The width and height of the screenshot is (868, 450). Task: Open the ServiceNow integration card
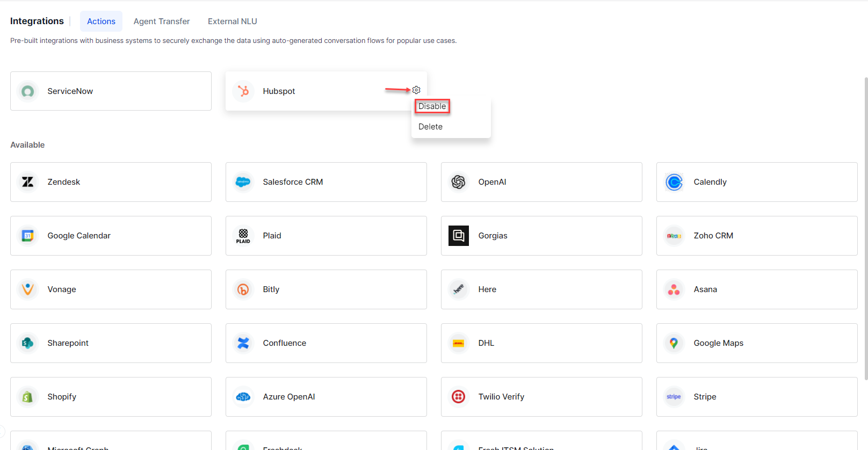point(111,91)
